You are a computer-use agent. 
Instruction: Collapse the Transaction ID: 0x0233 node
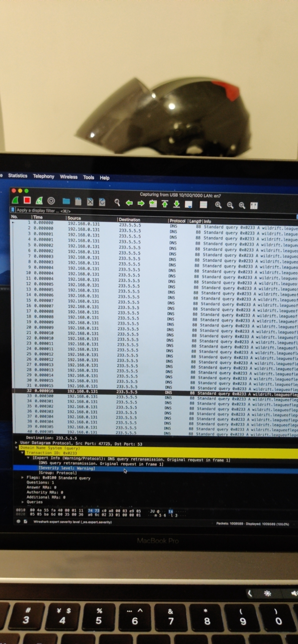coord(23,453)
